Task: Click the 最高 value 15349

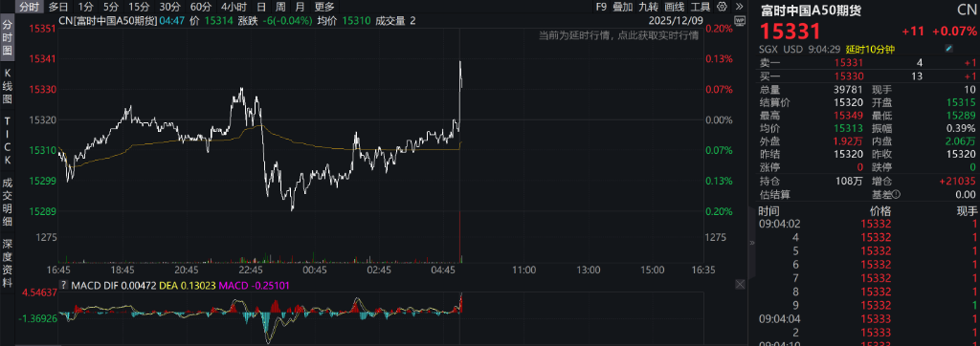Action: tap(850, 116)
